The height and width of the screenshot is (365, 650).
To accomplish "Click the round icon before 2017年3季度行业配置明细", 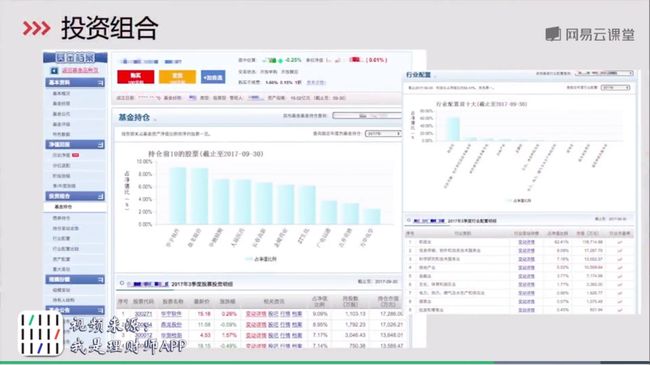I will point(409,220).
